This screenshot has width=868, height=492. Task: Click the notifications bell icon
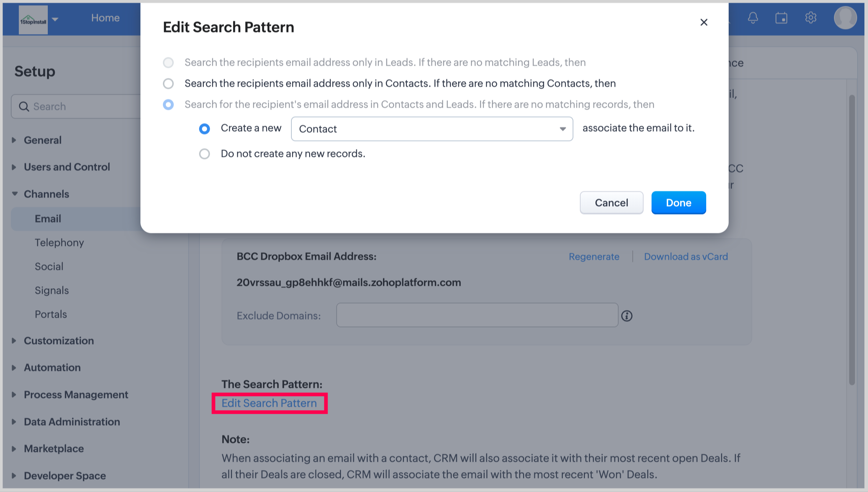point(753,18)
